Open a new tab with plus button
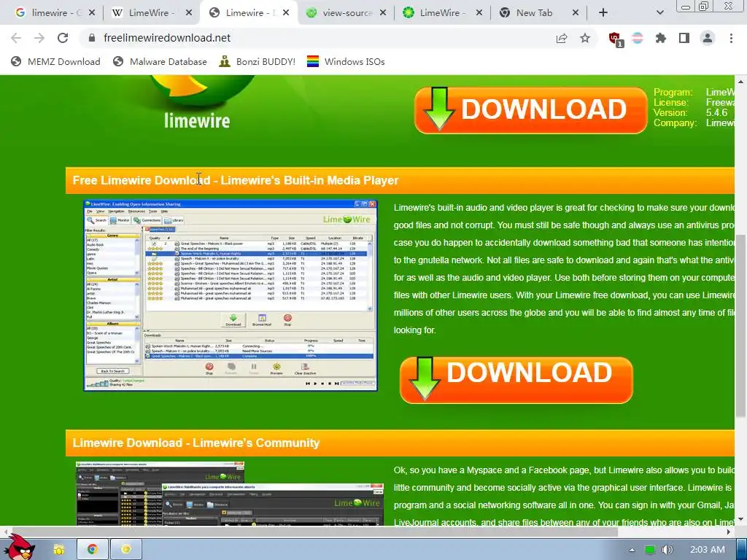Image resolution: width=747 pixels, height=560 pixels. pos(603,13)
